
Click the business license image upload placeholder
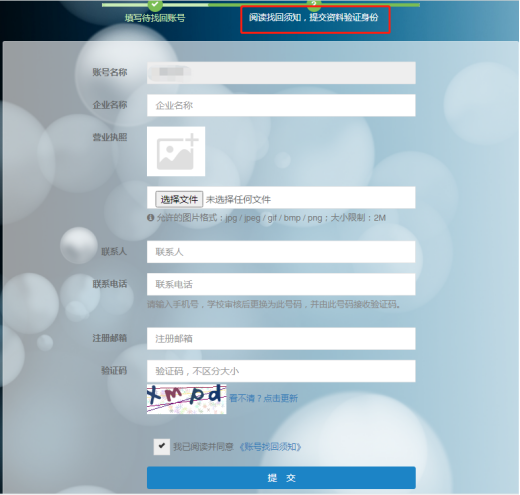176,151
